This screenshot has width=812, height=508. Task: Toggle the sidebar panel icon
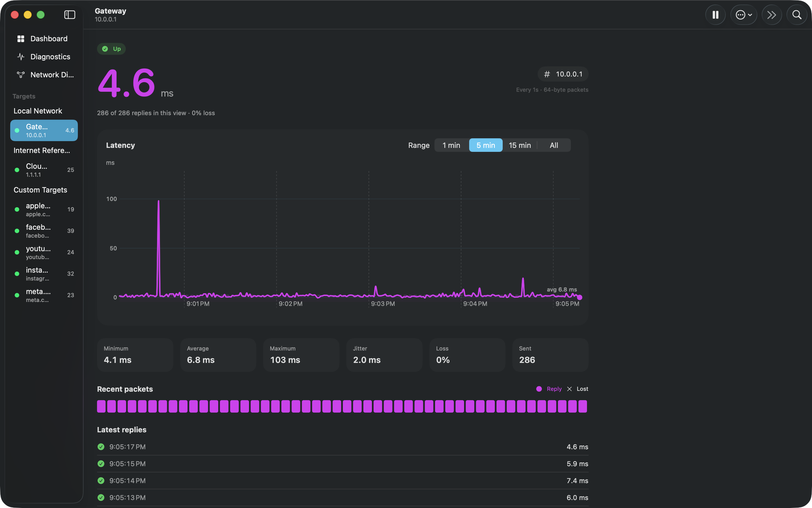[x=69, y=15]
